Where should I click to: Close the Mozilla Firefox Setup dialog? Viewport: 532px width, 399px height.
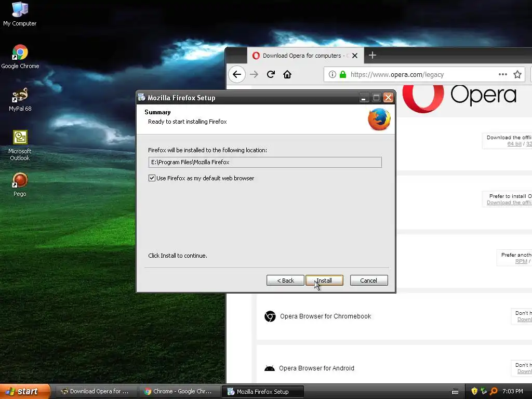(388, 98)
